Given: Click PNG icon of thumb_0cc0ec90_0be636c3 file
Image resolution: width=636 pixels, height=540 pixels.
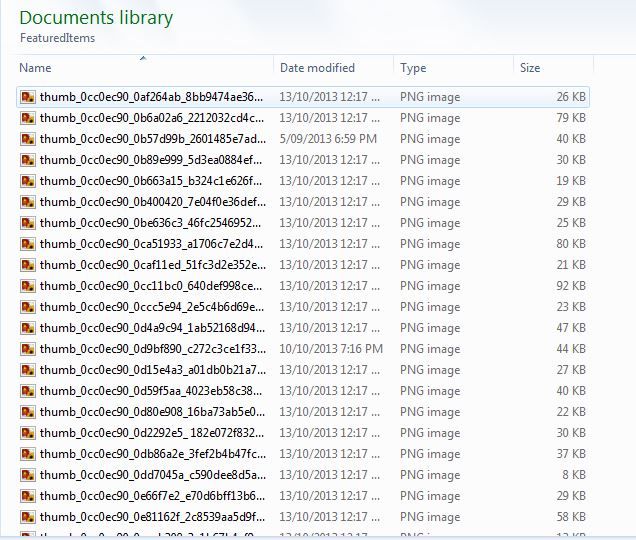Looking at the screenshot, I should pos(28,223).
